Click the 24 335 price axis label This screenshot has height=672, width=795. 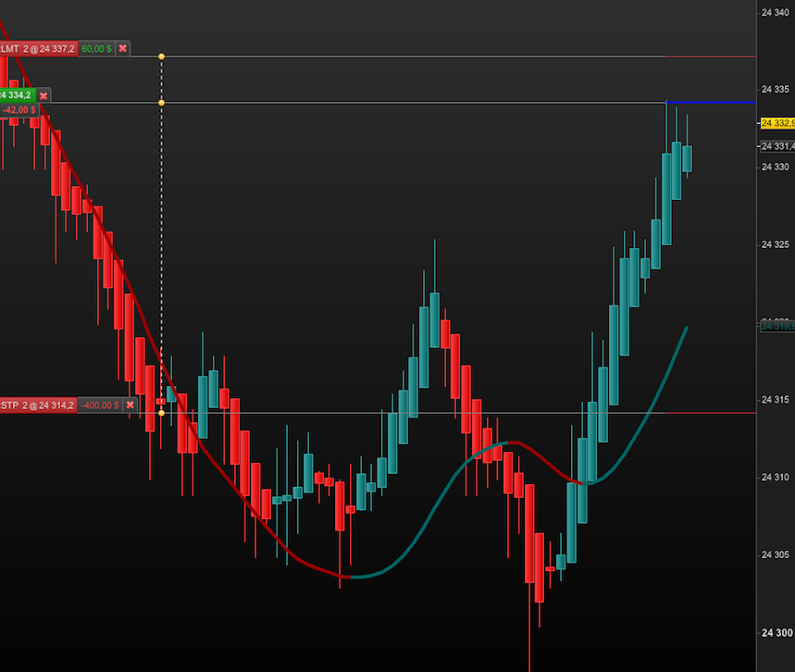[x=776, y=89]
